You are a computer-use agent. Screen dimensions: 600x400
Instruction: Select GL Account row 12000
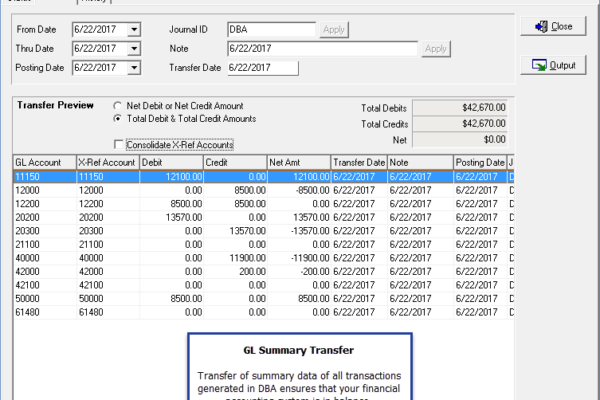(263, 190)
